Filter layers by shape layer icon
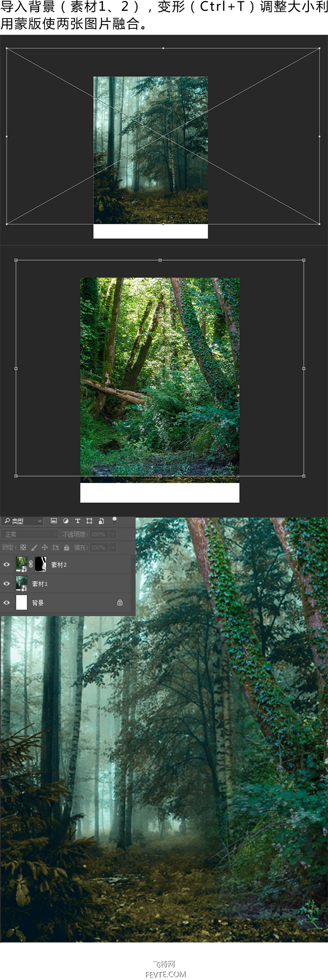 tap(89, 521)
